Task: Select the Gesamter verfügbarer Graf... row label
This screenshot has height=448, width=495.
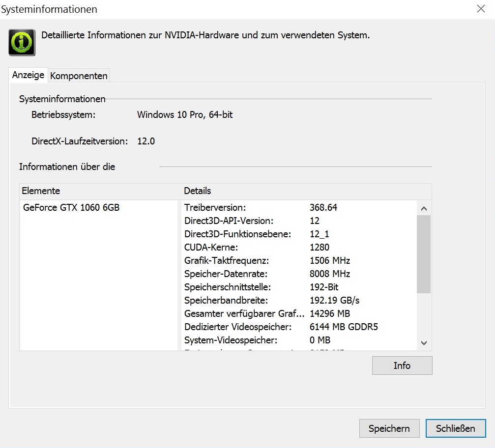Action: (x=244, y=313)
